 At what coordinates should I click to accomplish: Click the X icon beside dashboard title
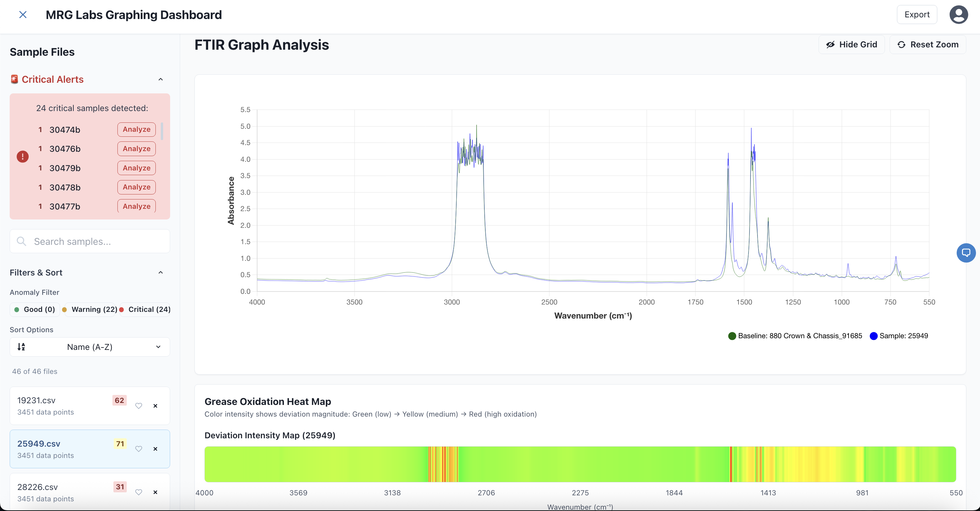click(x=23, y=15)
